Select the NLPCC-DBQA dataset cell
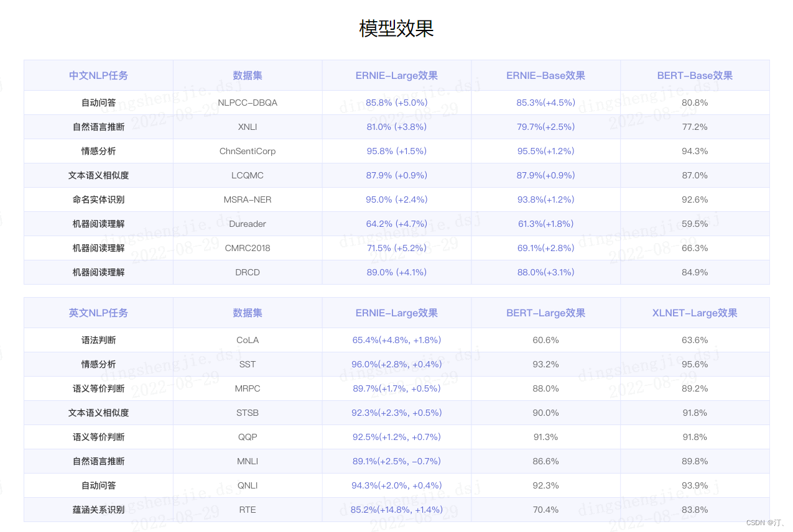 point(248,103)
